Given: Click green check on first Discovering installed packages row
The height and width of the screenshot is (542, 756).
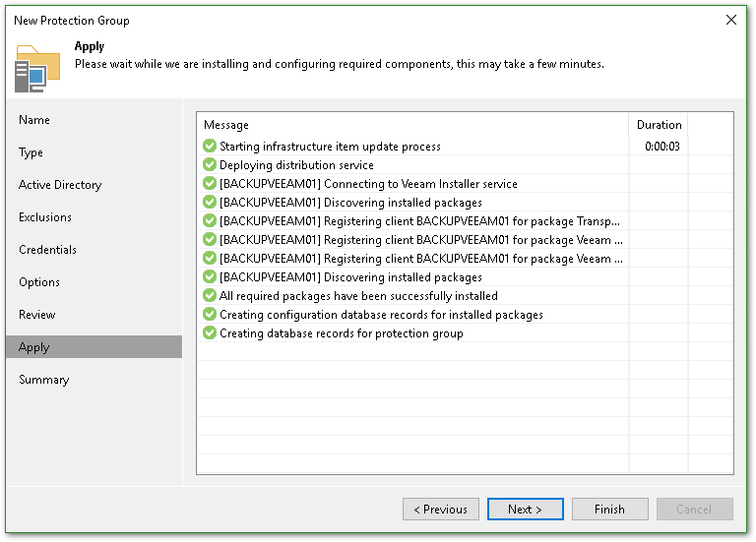Looking at the screenshot, I should tap(210, 203).
